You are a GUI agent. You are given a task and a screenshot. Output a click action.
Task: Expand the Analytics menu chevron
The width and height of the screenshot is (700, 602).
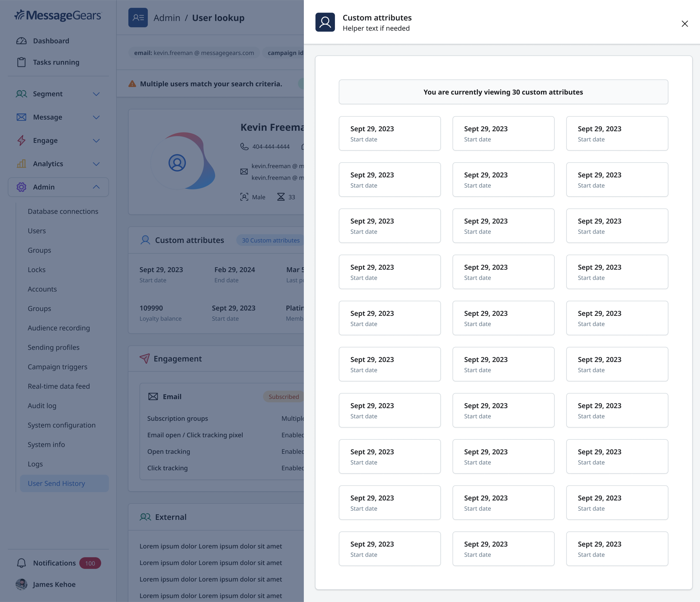pos(96,164)
